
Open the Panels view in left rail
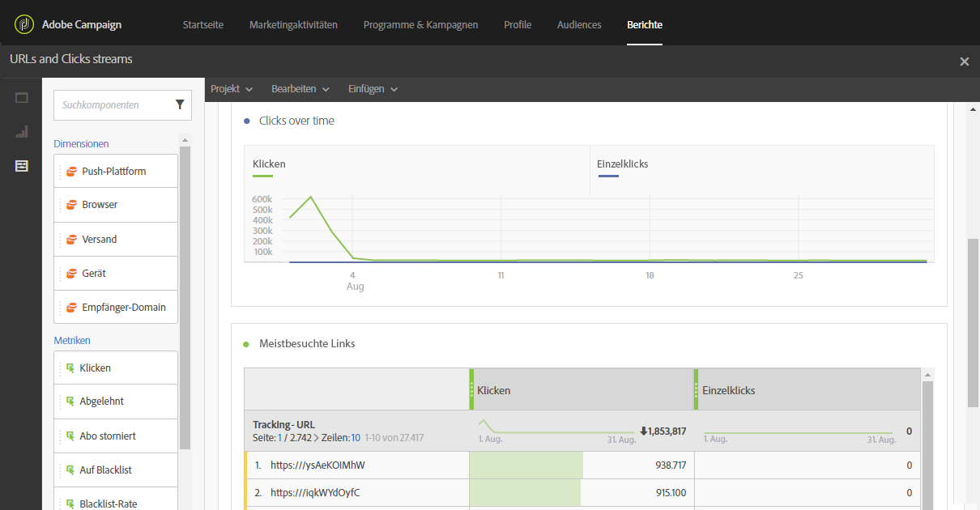(x=22, y=98)
